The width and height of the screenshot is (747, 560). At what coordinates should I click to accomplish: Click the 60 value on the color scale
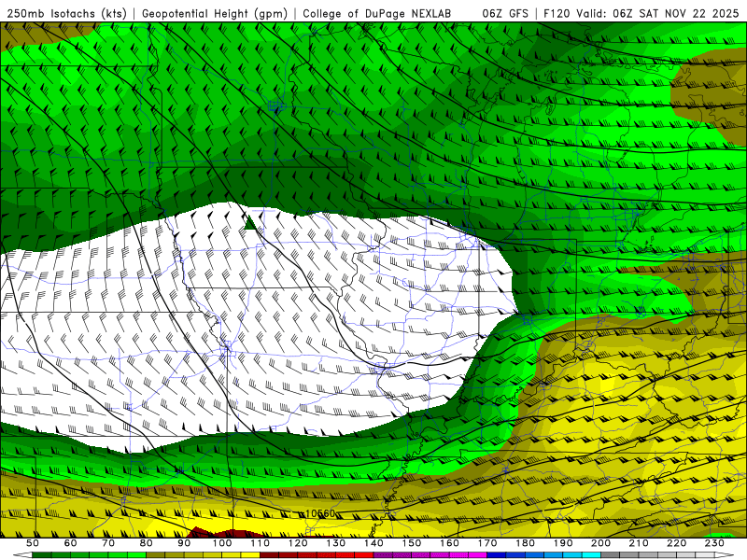click(x=70, y=543)
